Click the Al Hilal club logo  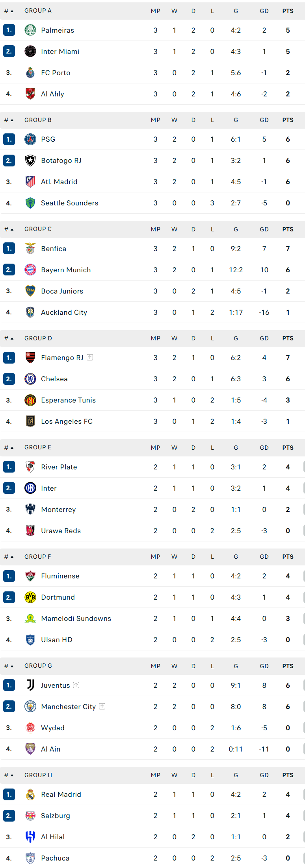point(30,837)
